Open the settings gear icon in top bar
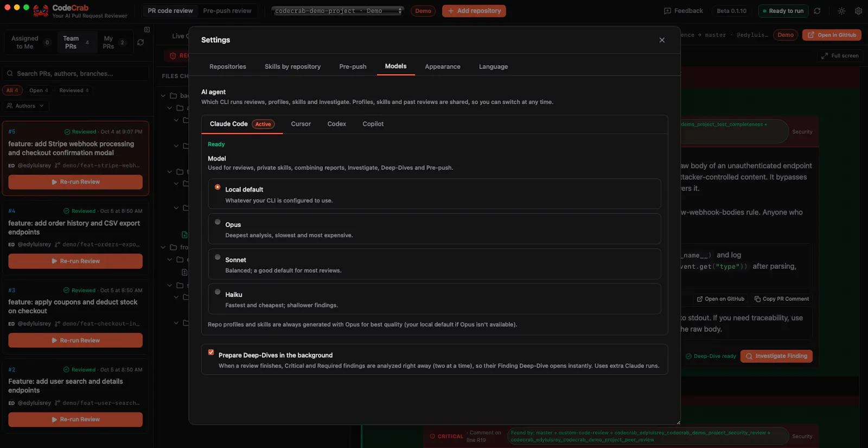Viewport: 868px width, 448px height. 858,11
